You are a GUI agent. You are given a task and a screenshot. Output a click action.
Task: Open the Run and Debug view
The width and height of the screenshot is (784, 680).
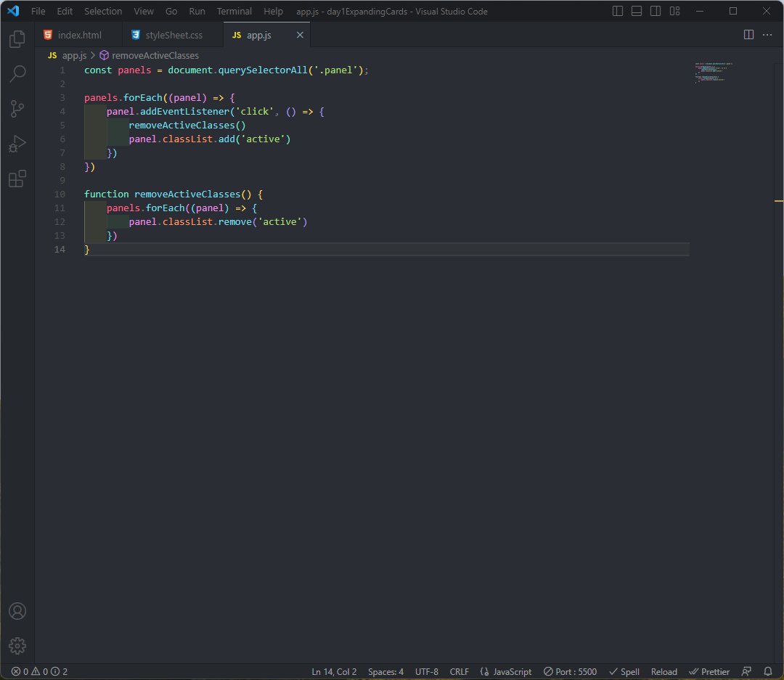point(17,144)
